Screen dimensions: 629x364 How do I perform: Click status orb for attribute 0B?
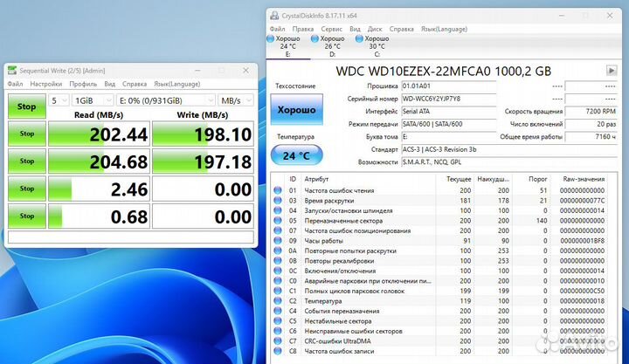(x=278, y=261)
